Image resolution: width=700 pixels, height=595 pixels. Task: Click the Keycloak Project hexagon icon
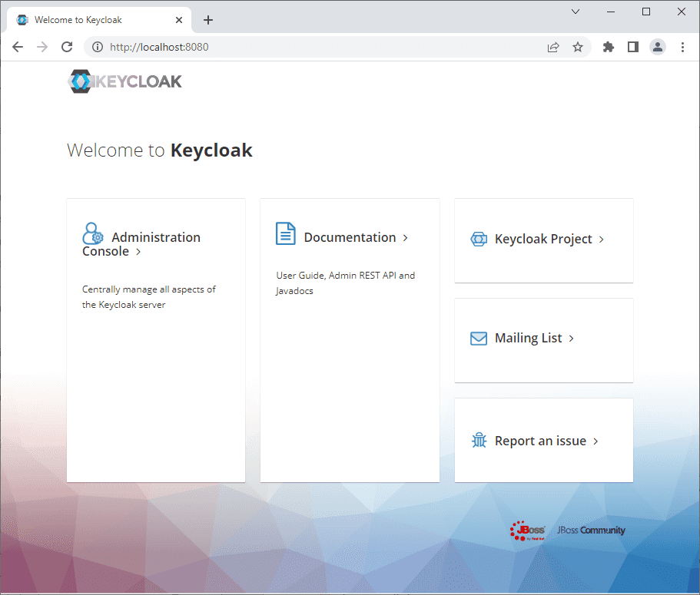478,240
